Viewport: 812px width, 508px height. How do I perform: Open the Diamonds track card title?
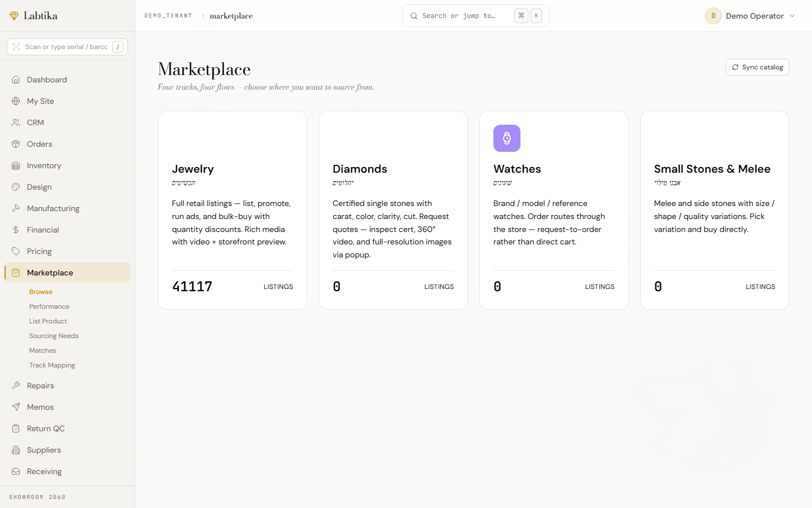360,169
